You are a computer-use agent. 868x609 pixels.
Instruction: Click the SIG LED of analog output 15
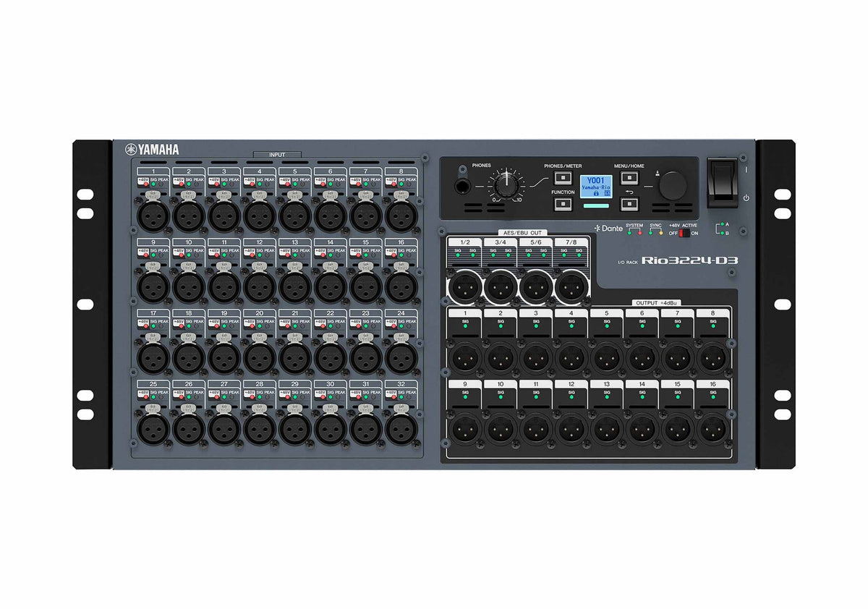(678, 397)
